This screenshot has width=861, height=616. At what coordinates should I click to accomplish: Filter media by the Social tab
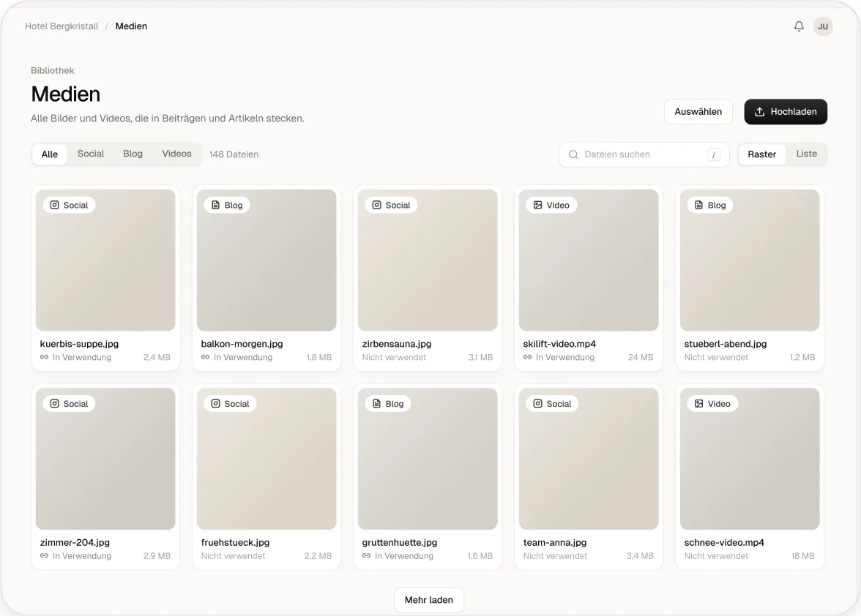91,154
